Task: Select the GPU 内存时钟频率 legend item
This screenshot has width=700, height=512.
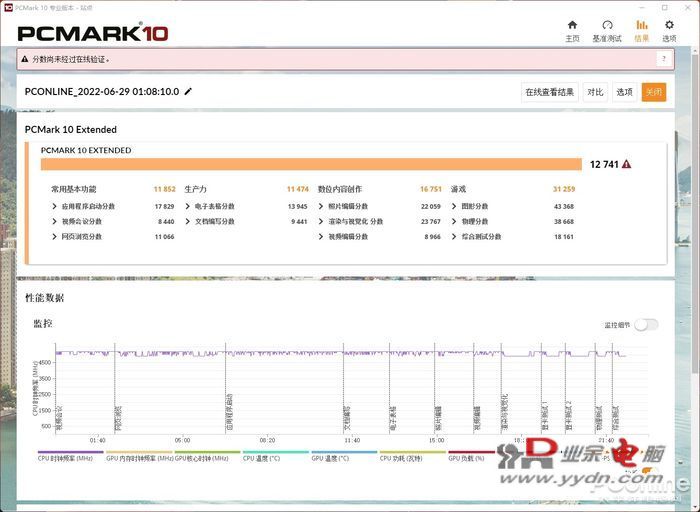Action: pos(139,458)
